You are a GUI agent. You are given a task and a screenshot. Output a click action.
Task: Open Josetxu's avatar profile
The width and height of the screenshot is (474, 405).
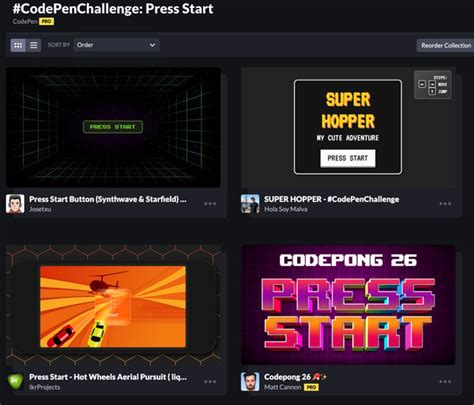pos(15,204)
